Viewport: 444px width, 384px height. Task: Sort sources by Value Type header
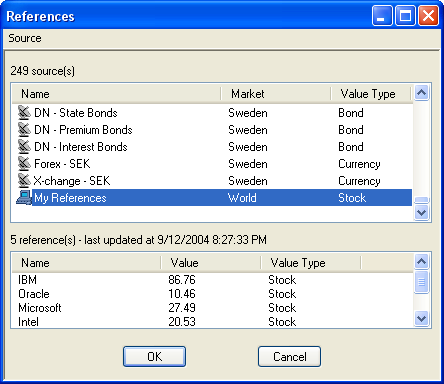pos(371,94)
